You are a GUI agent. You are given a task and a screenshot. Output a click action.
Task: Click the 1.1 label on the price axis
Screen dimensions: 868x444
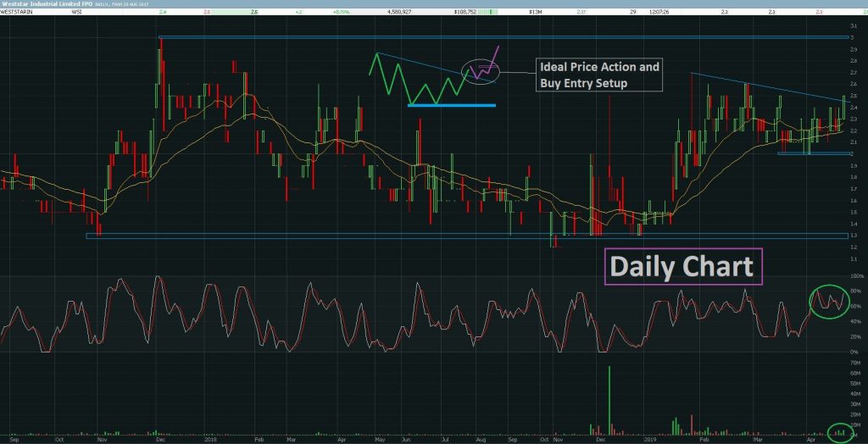click(x=854, y=259)
